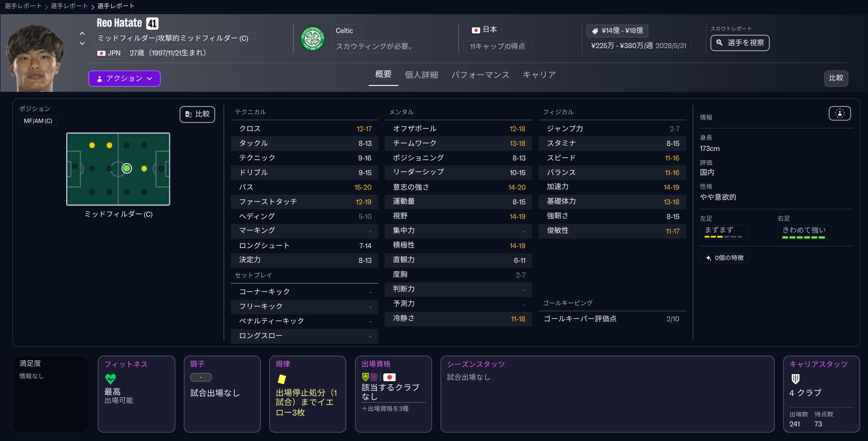
Task: Open the パフォーマンス tab
Action: point(480,75)
